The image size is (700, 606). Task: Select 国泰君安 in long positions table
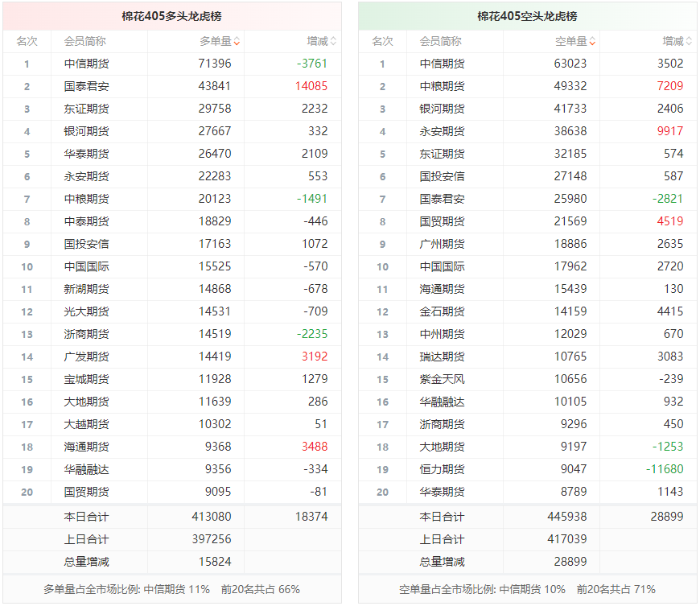pos(86,86)
